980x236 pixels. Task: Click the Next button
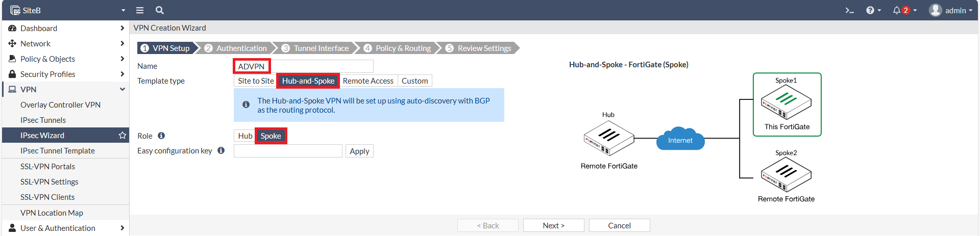pos(553,226)
